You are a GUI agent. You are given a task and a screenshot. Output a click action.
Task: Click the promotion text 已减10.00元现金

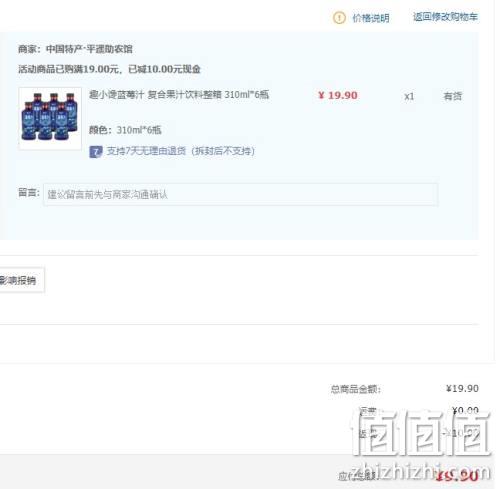164,69
